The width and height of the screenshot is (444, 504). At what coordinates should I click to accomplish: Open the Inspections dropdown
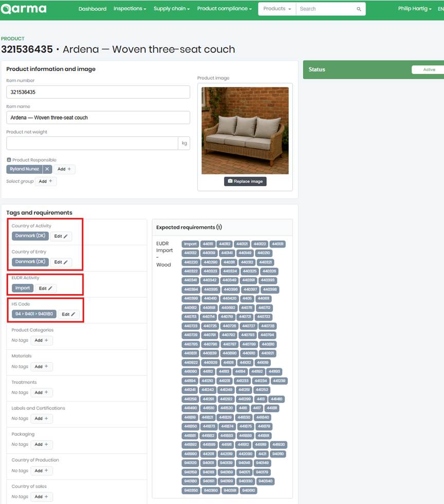(128, 9)
